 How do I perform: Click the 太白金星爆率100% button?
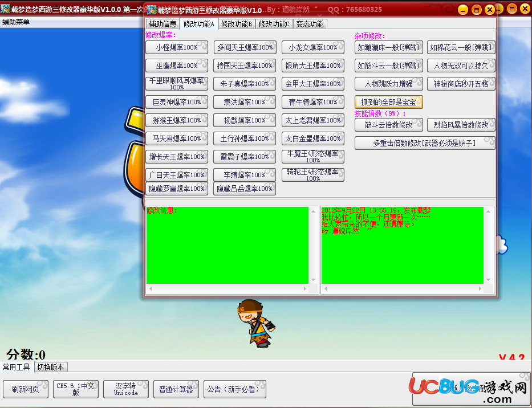tap(313, 138)
